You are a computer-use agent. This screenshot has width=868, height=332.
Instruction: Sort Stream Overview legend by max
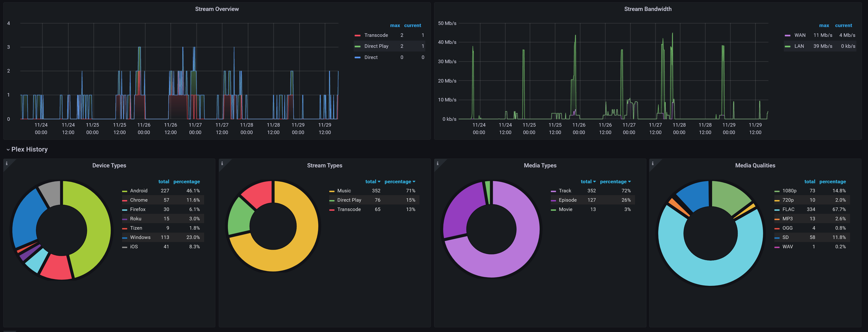pyautogui.click(x=395, y=26)
